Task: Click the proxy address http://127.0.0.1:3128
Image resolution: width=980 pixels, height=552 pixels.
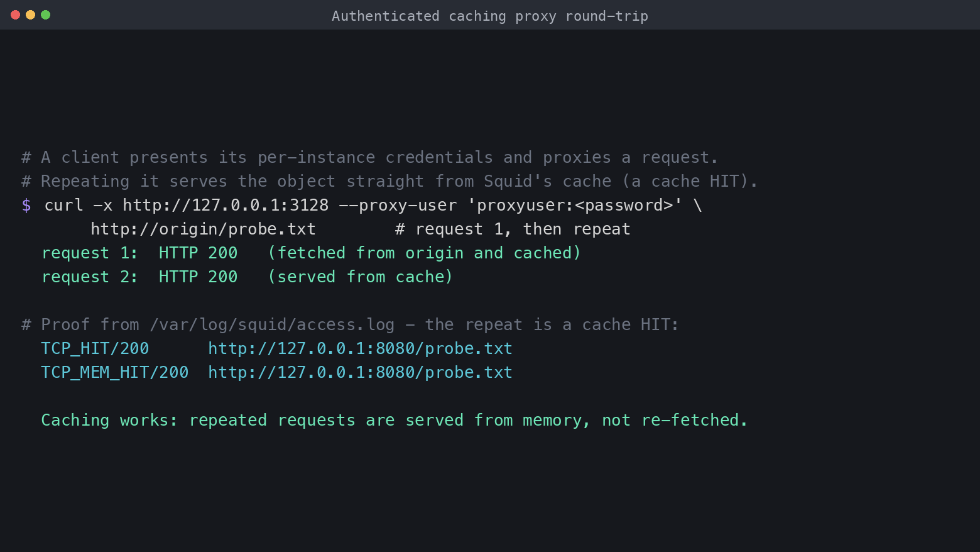Action: click(226, 205)
